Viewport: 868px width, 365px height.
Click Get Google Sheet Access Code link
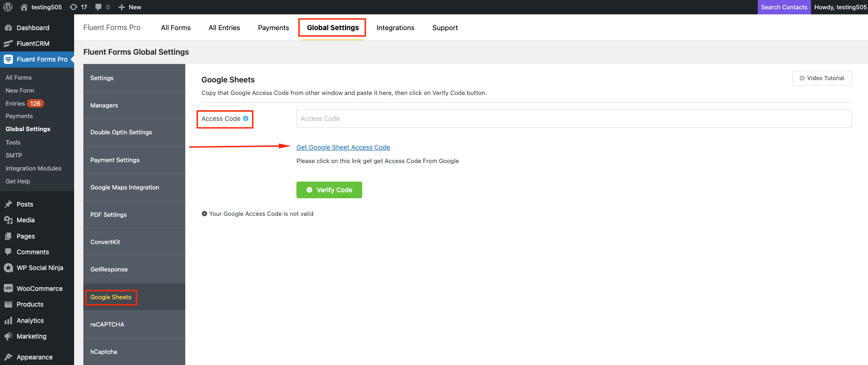pyautogui.click(x=343, y=147)
